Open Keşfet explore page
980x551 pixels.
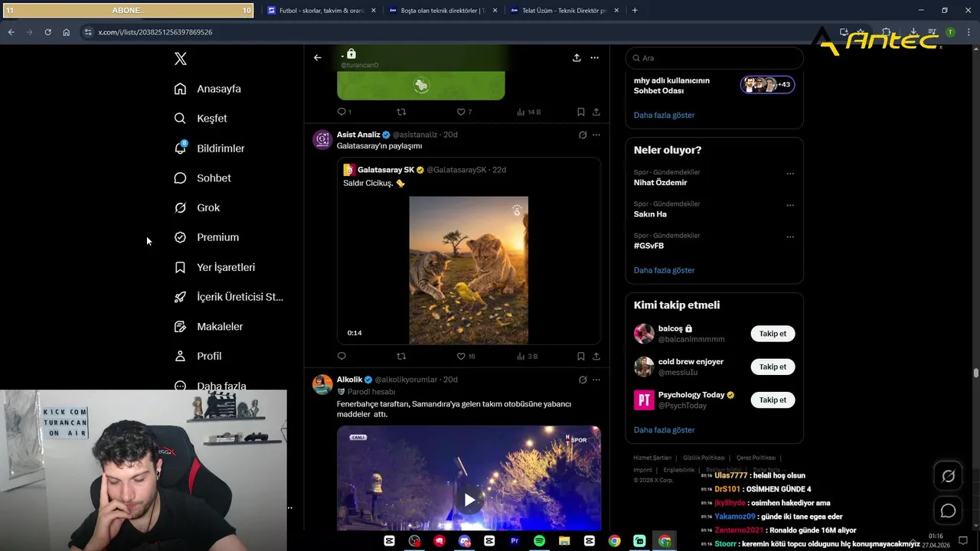[x=212, y=119]
